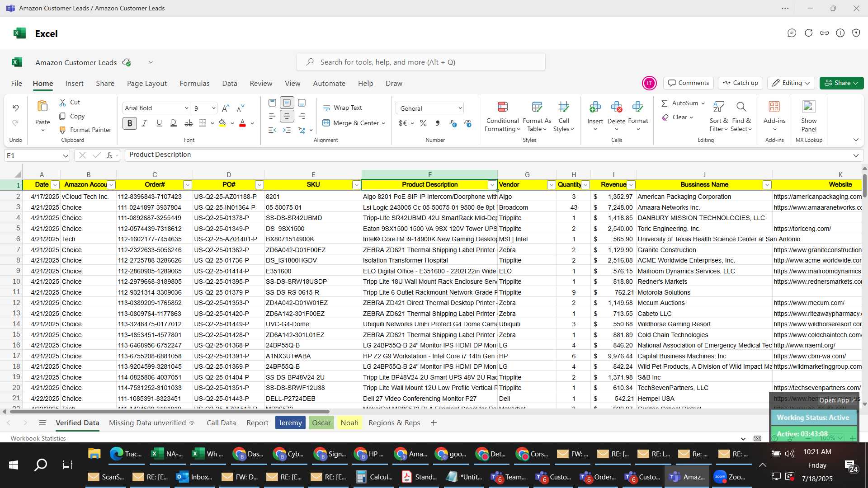Viewport: 868px width, 488px height.
Task: Click Show Panel MX Lookup icon
Action: coord(809,107)
